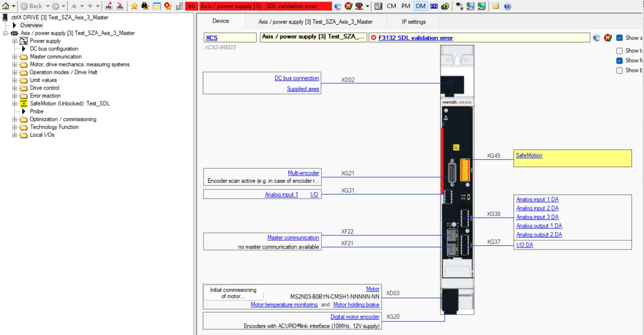Open the blue question mark Help icon
Screen dimensions: 644x335
507,6
